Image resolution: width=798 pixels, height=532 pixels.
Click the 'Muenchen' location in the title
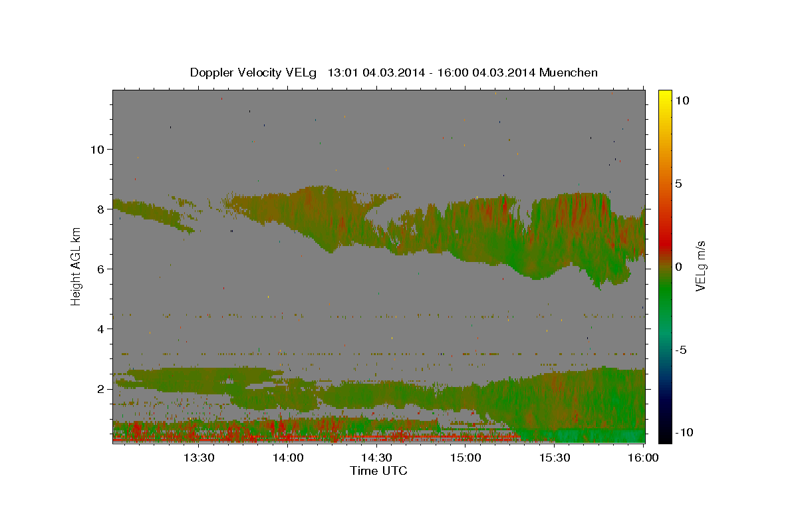(569, 72)
